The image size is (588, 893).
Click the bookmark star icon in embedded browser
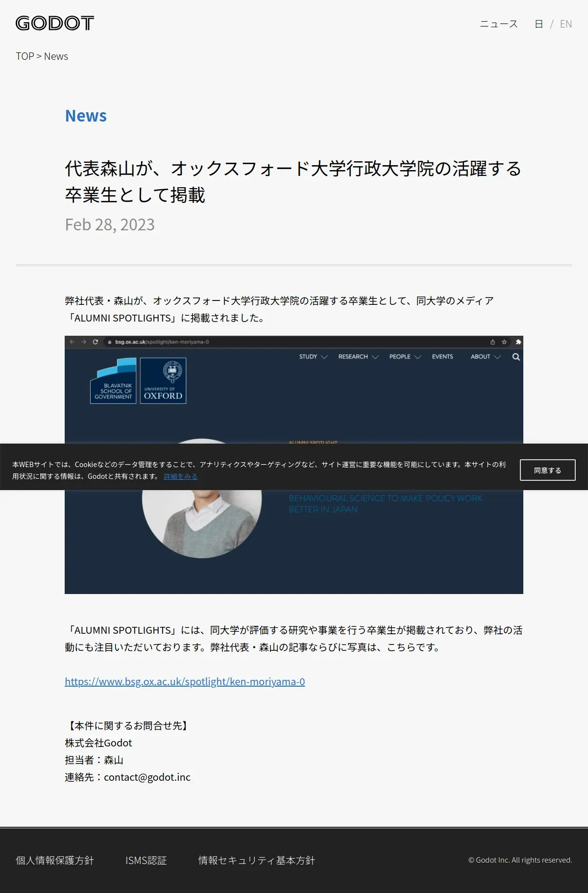[504, 342]
